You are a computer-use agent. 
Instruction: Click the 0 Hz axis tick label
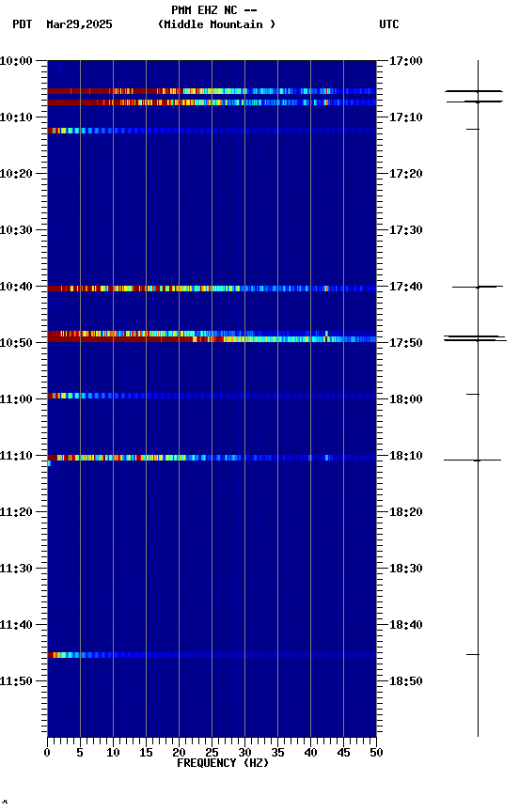point(47,753)
